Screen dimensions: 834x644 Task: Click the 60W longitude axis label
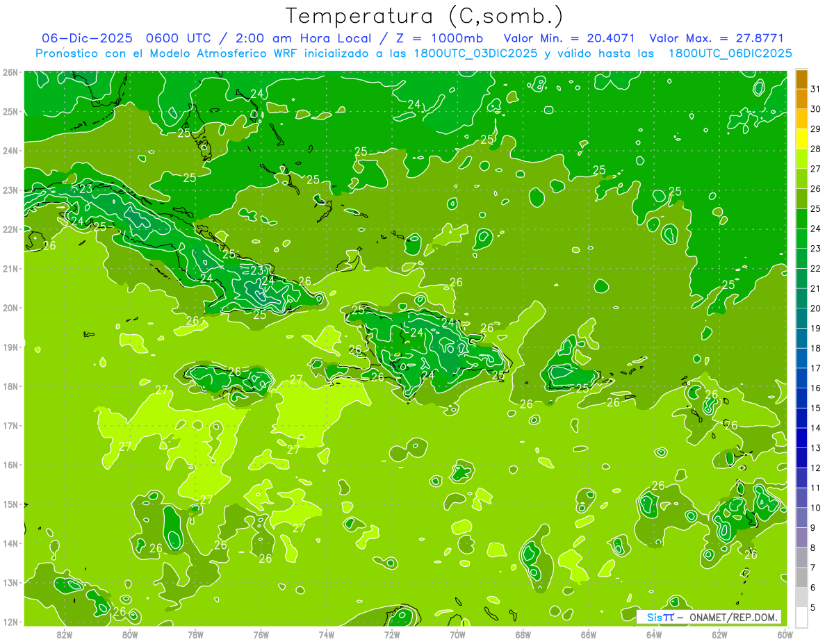785,634
